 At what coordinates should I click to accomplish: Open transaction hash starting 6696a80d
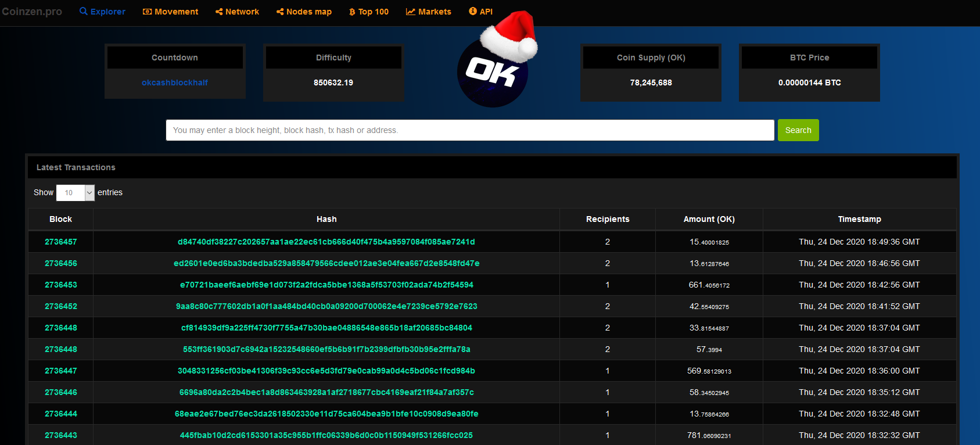tap(326, 392)
